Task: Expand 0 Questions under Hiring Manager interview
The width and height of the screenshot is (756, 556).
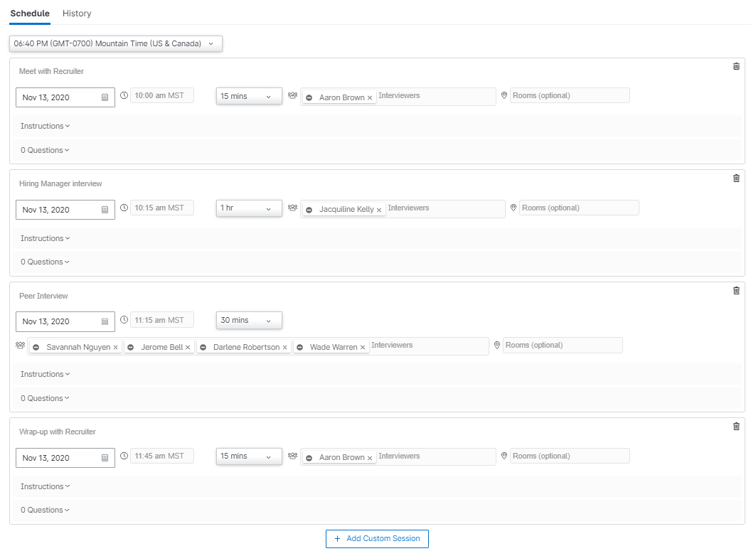Action: tap(46, 262)
